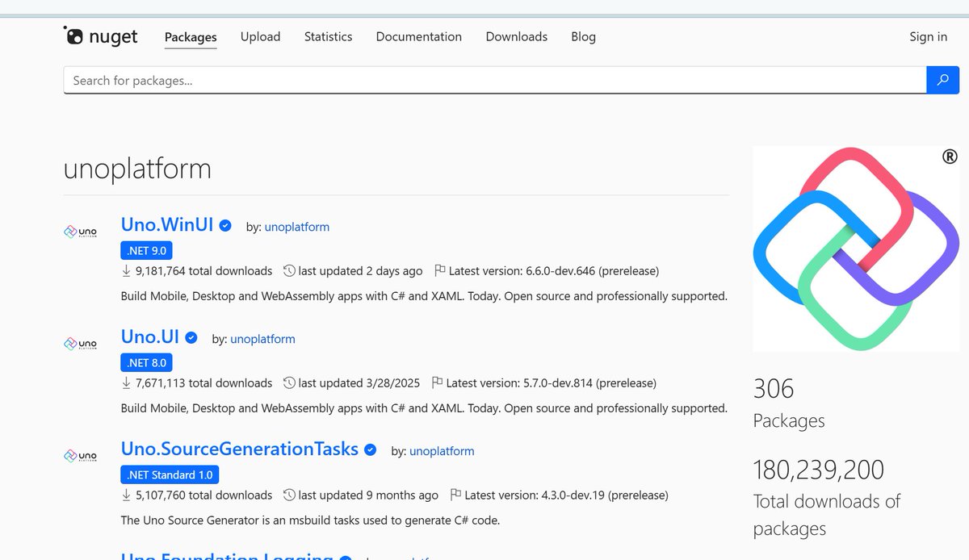Click the .NET 8.0 framework badge
This screenshot has height=560, width=969.
(x=147, y=362)
